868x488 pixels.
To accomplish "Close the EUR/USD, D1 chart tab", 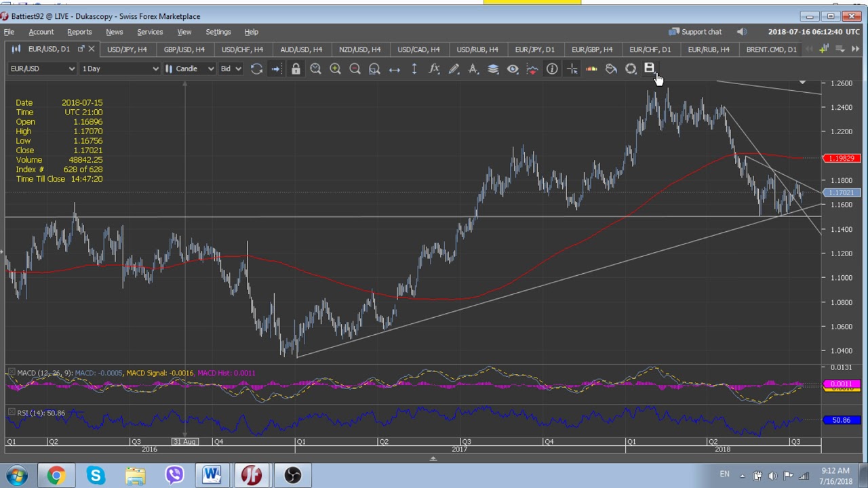I will pos(91,49).
